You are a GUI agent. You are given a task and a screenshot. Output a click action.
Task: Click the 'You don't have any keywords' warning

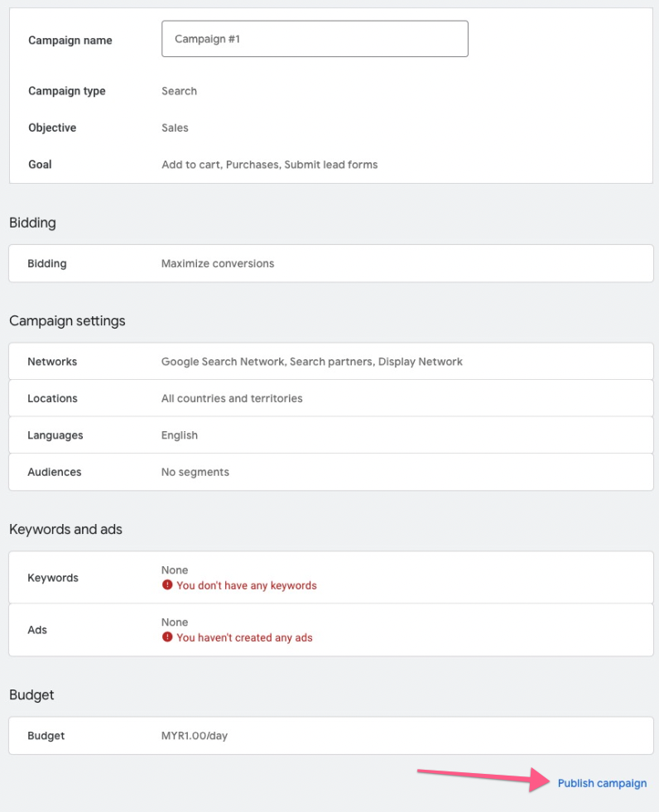(247, 585)
